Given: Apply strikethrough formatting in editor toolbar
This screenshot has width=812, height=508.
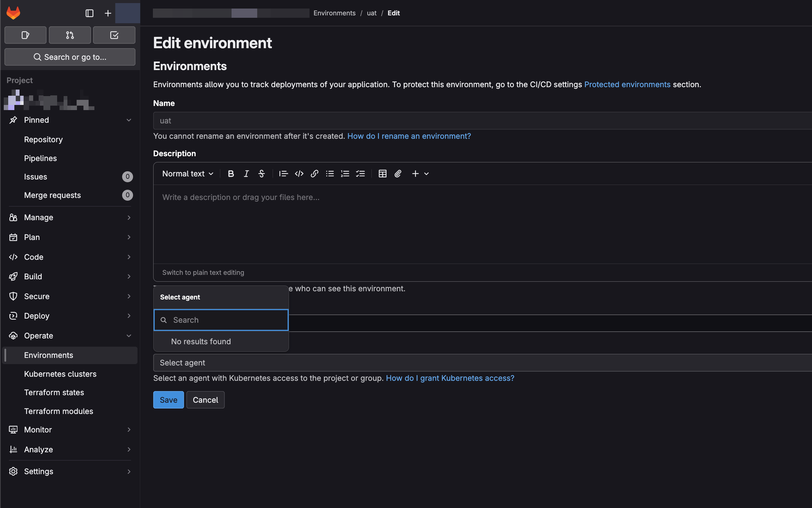Looking at the screenshot, I should click(261, 174).
